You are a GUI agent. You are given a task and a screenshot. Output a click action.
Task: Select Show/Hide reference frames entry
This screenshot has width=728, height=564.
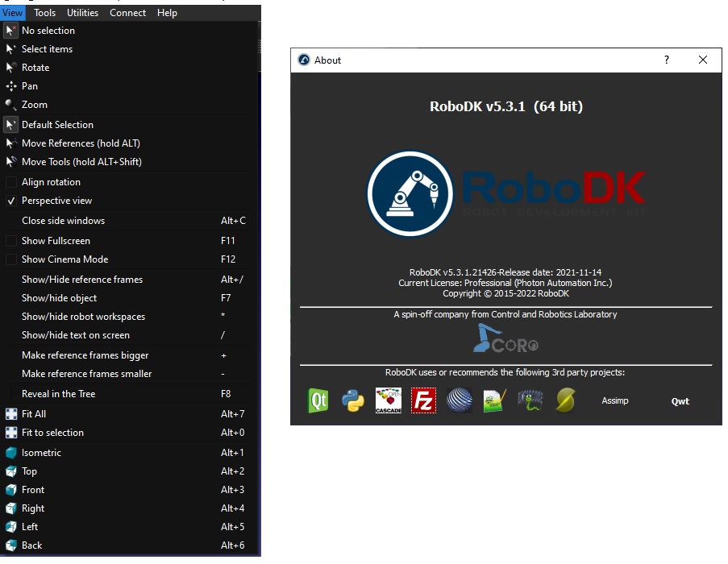[x=82, y=280]
